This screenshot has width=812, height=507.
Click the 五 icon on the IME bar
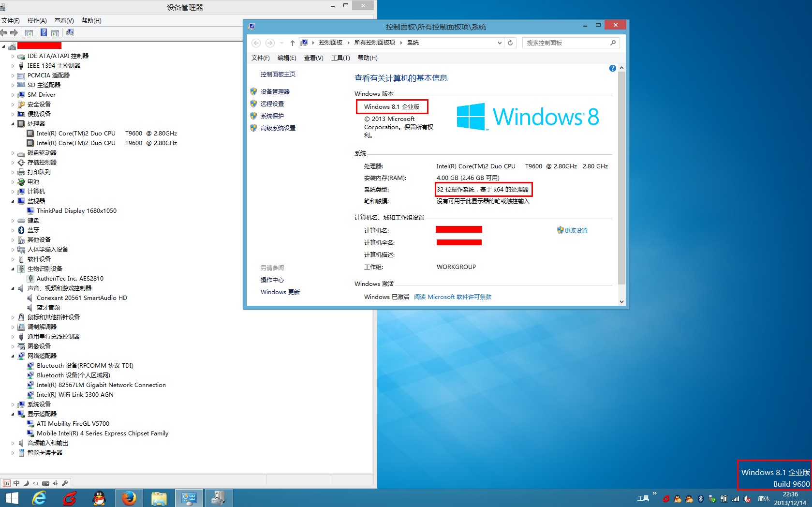(x=7, y=483)
